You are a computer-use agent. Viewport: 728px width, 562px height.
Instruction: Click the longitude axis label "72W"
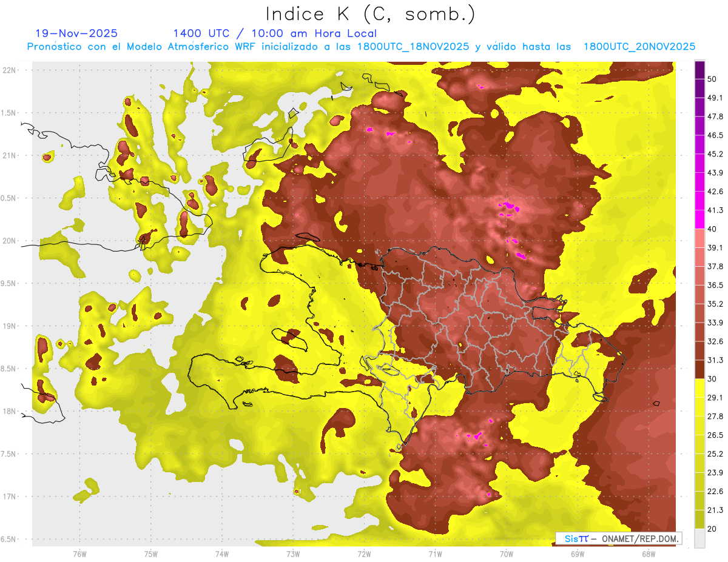[x=364, y=554]
